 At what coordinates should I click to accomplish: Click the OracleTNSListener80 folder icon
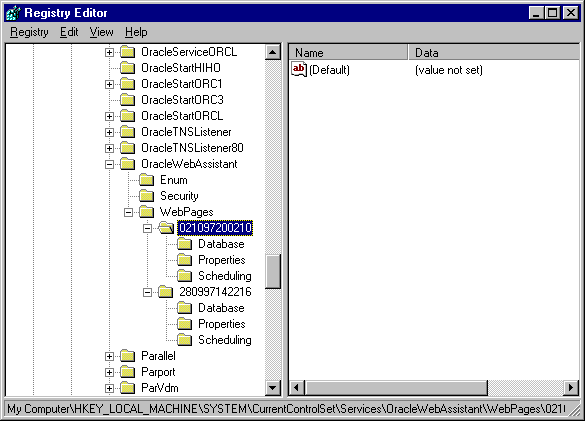[128, 148]
